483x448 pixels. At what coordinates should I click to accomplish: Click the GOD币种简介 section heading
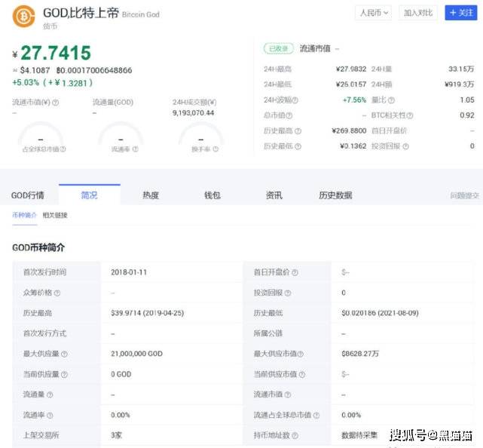coord(38,247)
